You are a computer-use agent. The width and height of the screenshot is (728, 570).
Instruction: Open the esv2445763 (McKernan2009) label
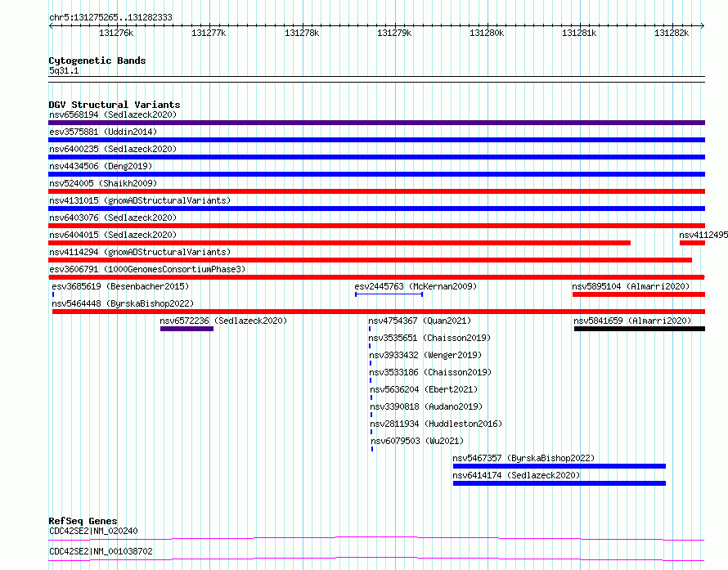coord(416,286)
